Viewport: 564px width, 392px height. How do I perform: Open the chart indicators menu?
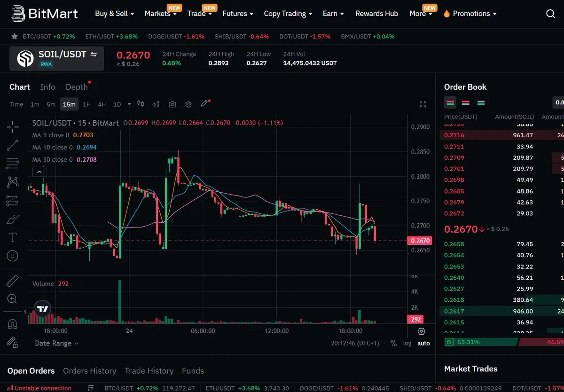point(156,104)
